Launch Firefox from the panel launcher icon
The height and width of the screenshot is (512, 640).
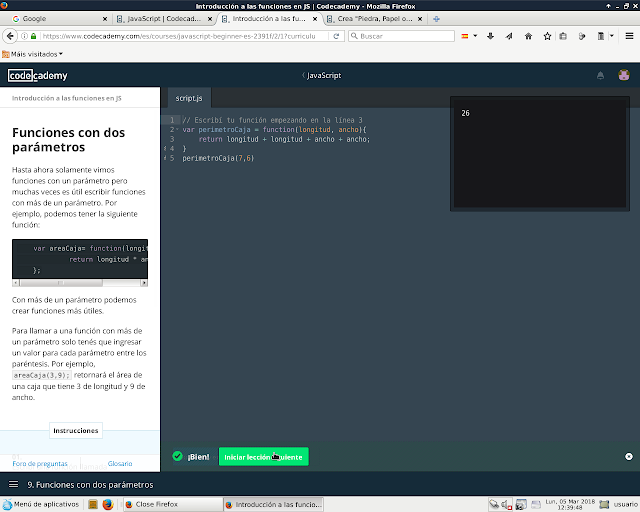(108, 504)
